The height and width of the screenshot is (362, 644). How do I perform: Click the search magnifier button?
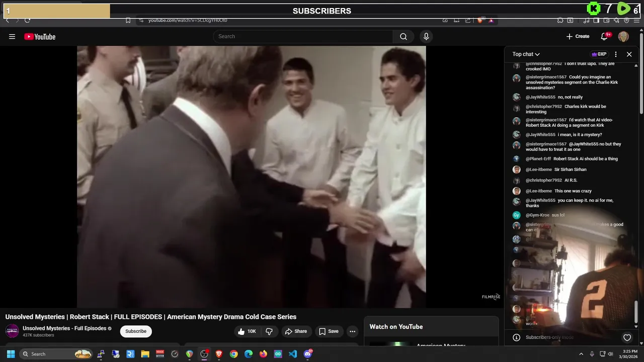pos(404,36)
